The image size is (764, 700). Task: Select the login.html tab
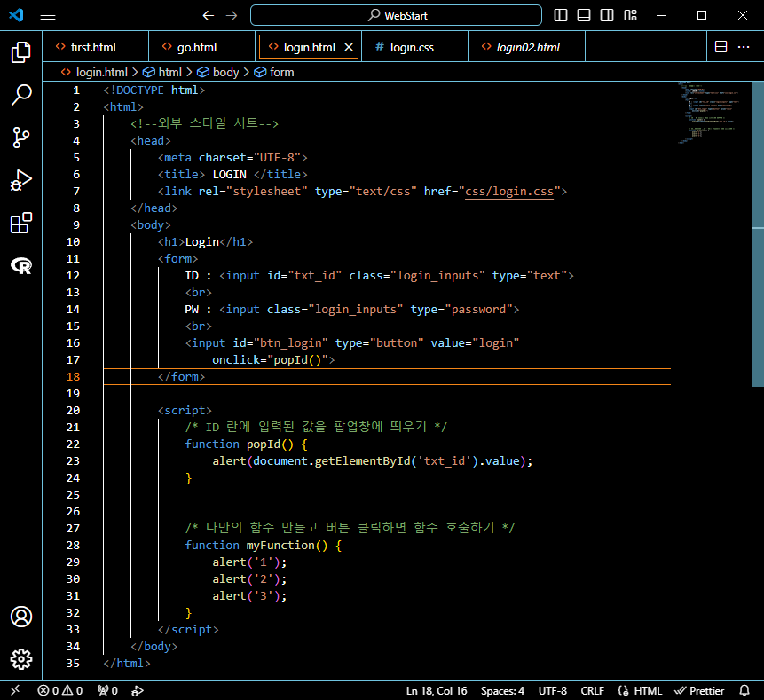click(x=309, y=47)
